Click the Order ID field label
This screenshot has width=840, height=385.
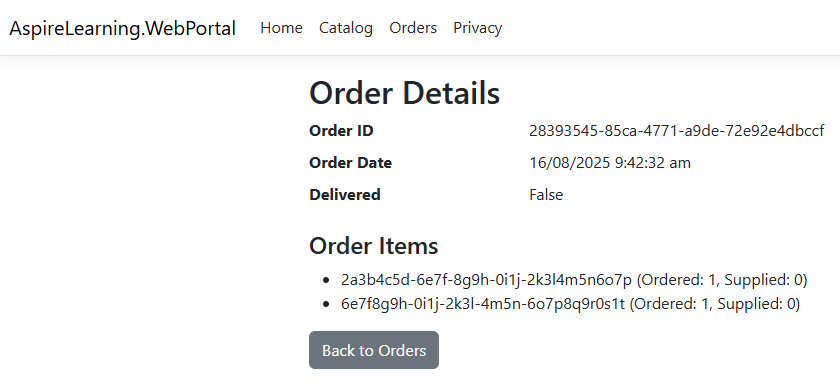click(x=341, y=131)
